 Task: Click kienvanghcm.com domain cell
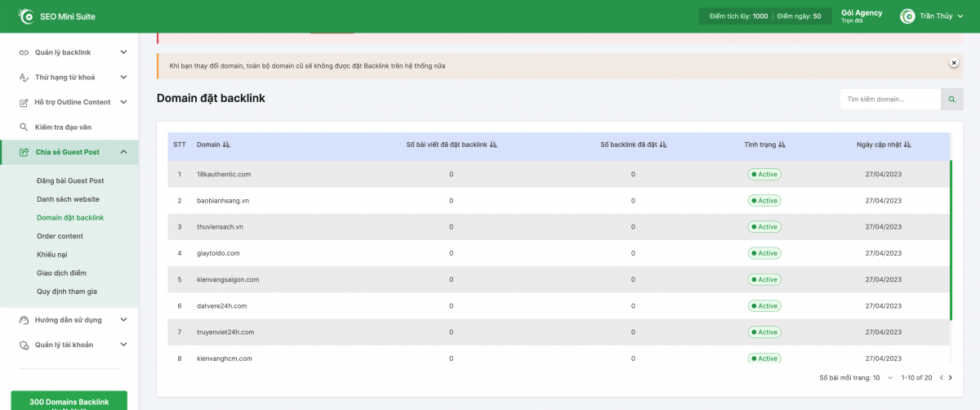click(225, 359)
